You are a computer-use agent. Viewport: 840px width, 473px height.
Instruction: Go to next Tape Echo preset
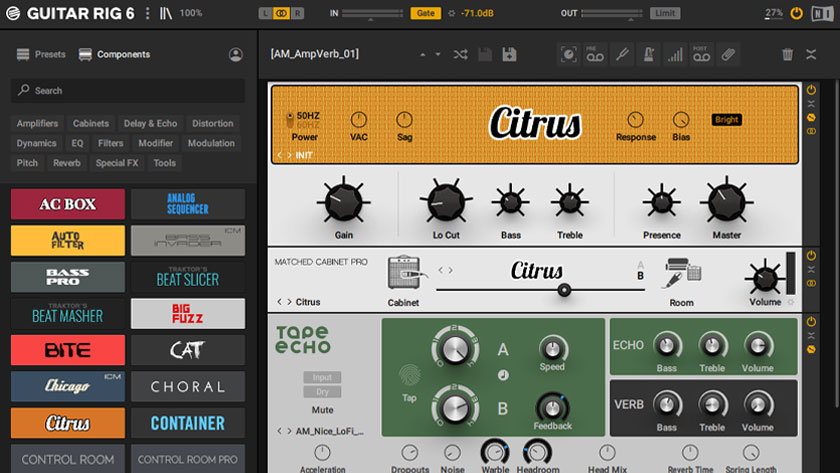point(290,431)
